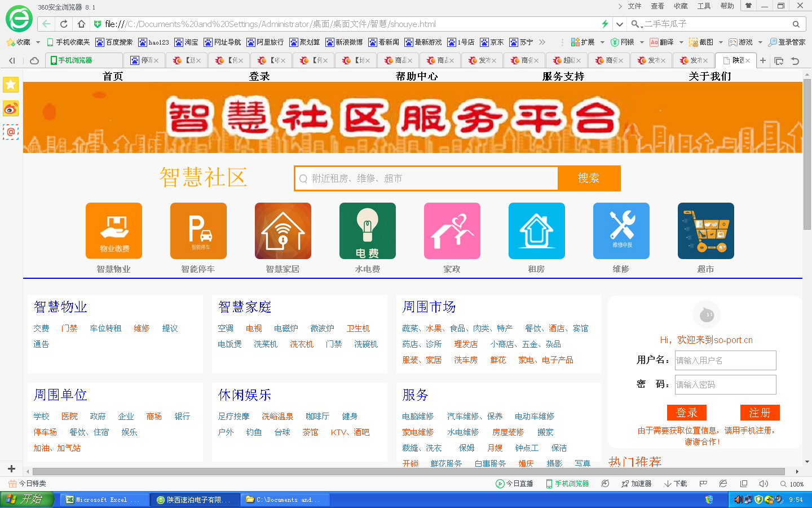
Task: Open 今日直播 in status bar
Action: pos(514,484)
